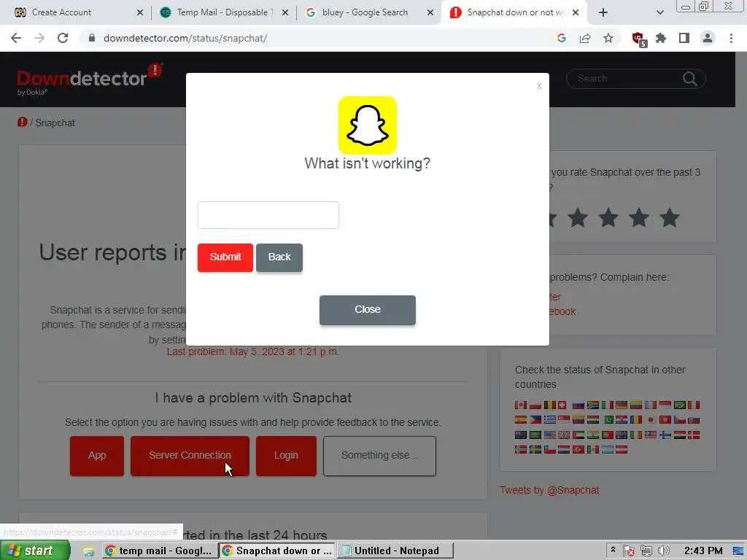Switch to Snapchat down taskbar window
This screenshot has height=560, width=747.
[276, 551]
